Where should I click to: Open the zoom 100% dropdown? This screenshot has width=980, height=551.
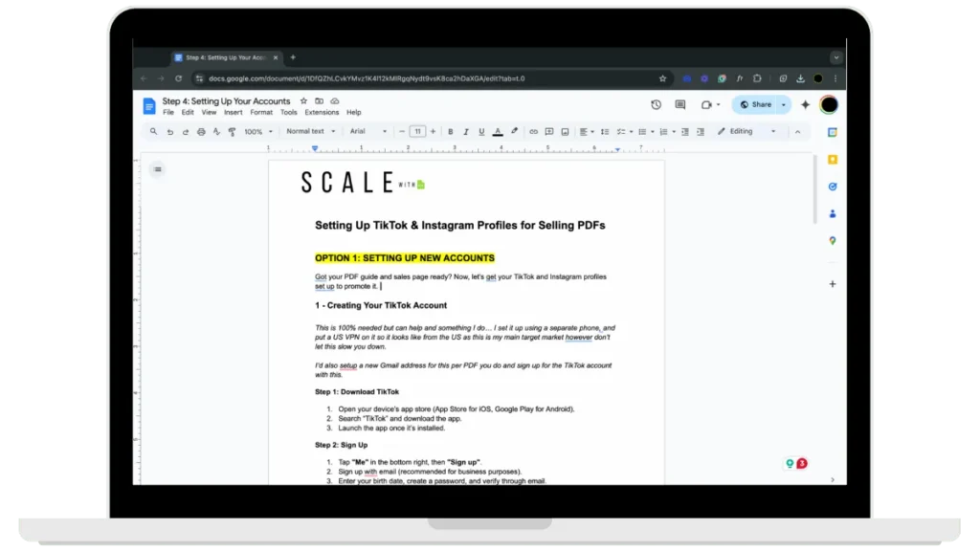pos(257,132)
